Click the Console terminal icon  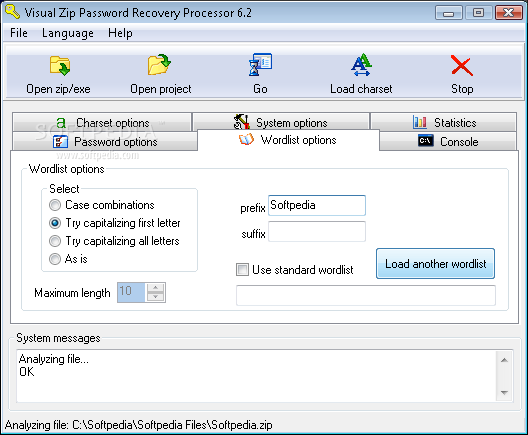[426, 140]
